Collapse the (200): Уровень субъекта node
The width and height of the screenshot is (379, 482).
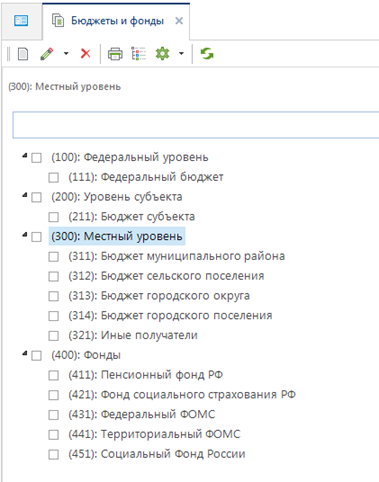[x=24, y=195]
